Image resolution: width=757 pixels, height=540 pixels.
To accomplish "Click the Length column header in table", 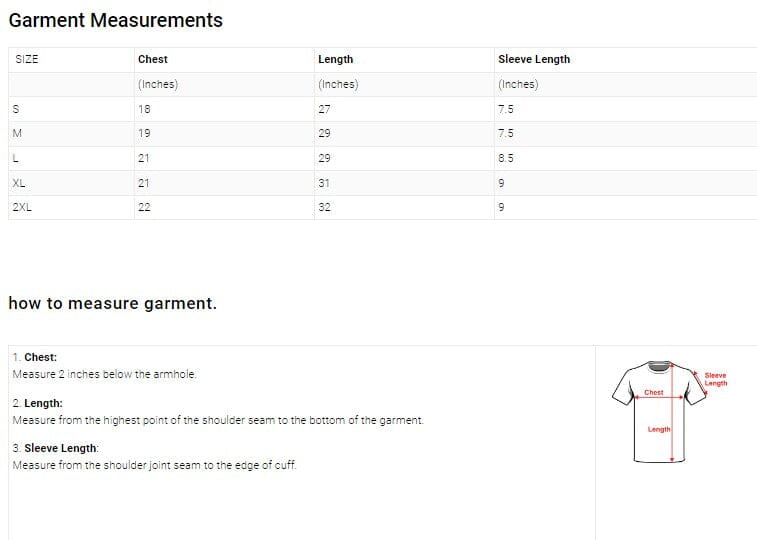I will tap(335, 59).
